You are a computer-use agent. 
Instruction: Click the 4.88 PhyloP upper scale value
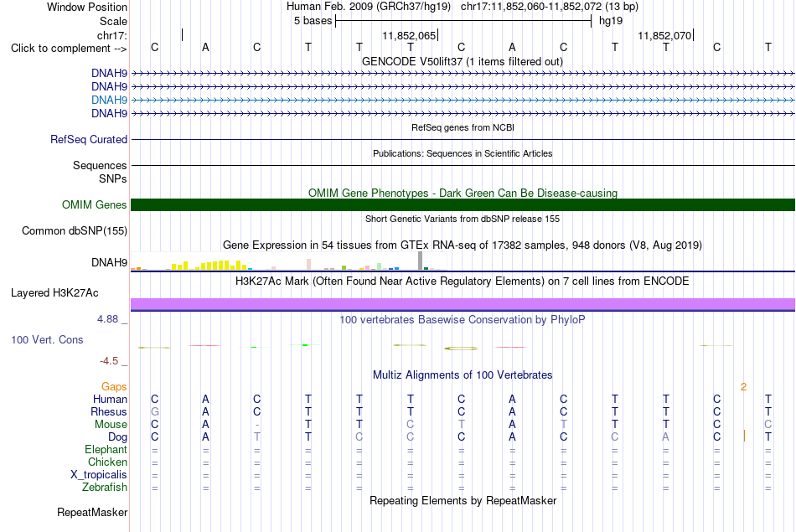click(x=107, y=319)
